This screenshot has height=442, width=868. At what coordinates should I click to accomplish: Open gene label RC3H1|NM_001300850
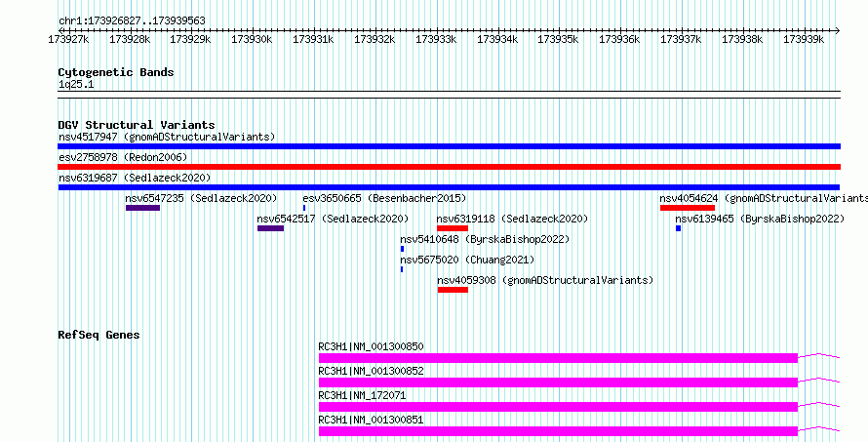point(371,346)
